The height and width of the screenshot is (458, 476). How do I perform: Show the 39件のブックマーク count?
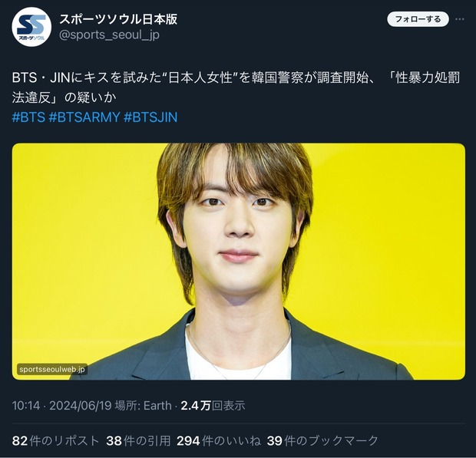pos(322,440)
